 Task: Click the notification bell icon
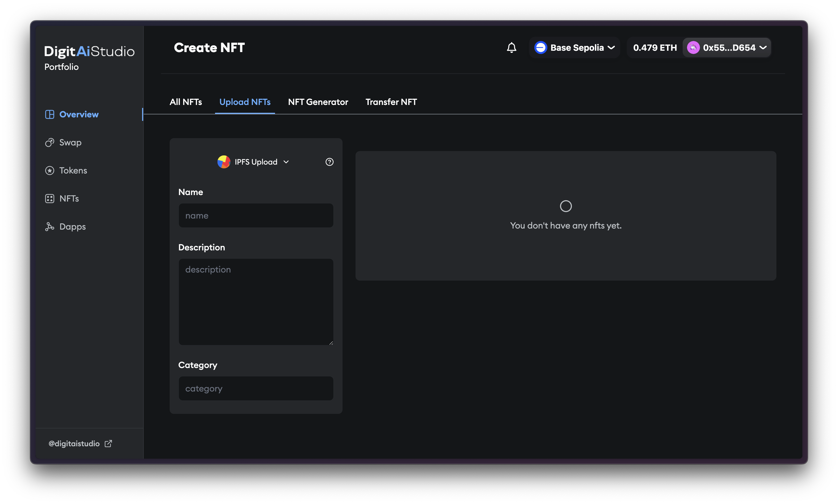click(x=511, y=47)
